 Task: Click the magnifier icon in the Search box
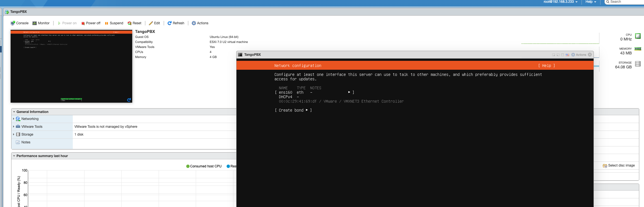click(608, 2)
